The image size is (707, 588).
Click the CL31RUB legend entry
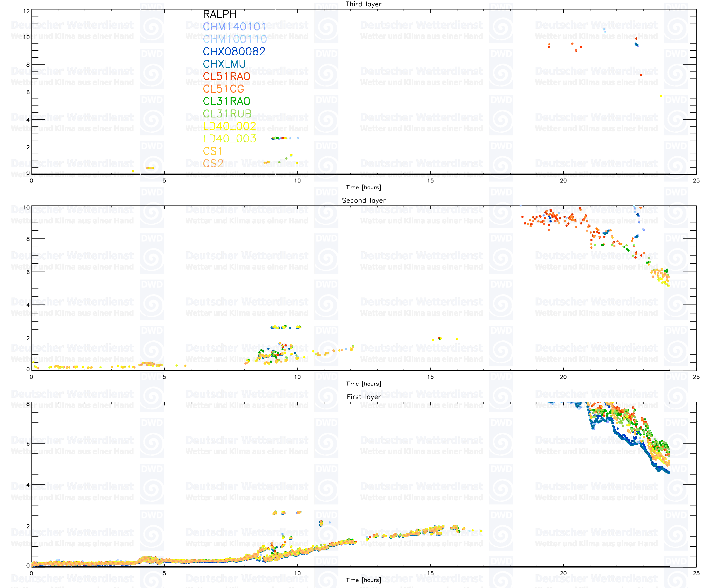click(x=227, y=114)
